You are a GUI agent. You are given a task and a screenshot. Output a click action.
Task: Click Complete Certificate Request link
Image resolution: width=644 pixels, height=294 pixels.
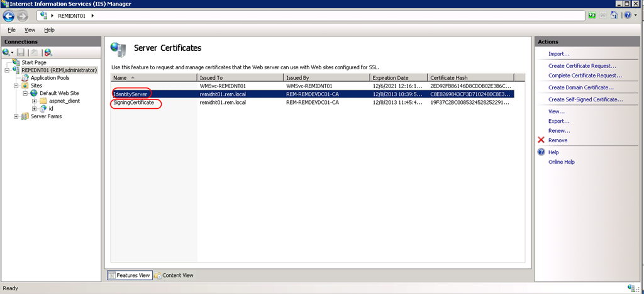tap(585, 76)
